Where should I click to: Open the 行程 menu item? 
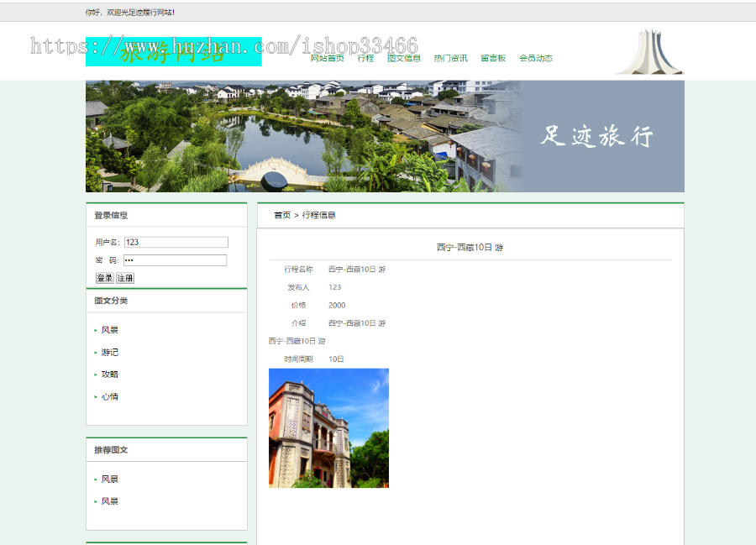(365, 58)
